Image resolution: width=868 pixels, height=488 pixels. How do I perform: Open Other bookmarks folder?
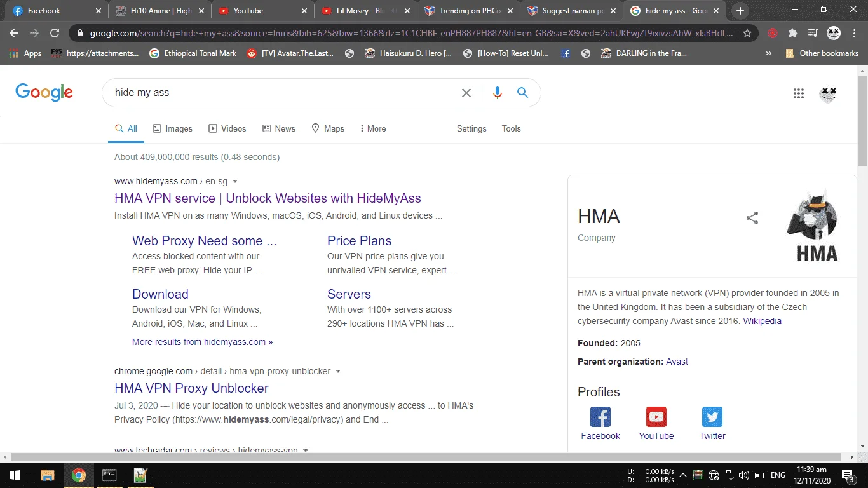point(822,53)
